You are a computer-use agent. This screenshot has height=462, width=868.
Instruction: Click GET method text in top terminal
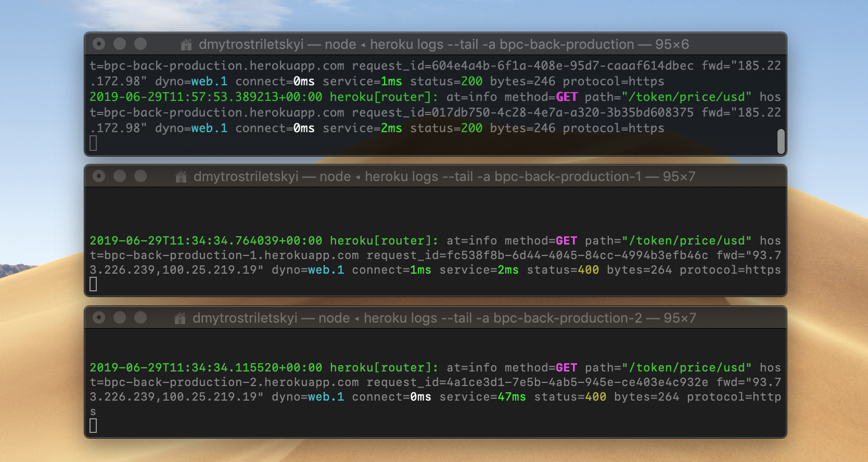567,97
